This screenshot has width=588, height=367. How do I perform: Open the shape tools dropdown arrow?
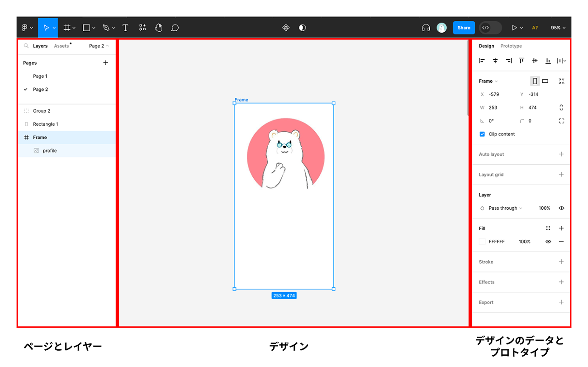pos(94,28)
